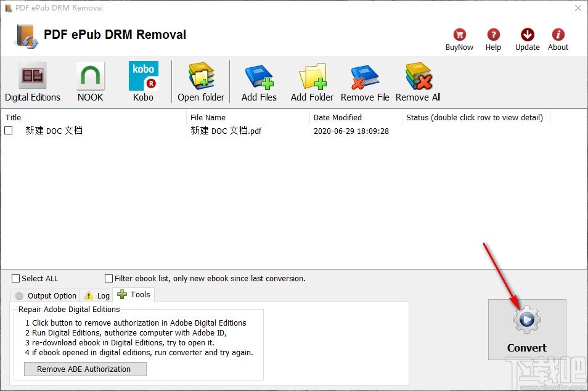Toggle Filter ebook list checkbox
588x391 pixels.
[x=108, y=278]
